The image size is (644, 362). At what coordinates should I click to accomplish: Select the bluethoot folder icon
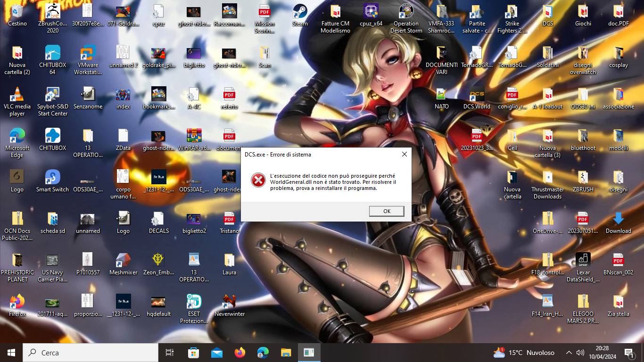(583, 140)
